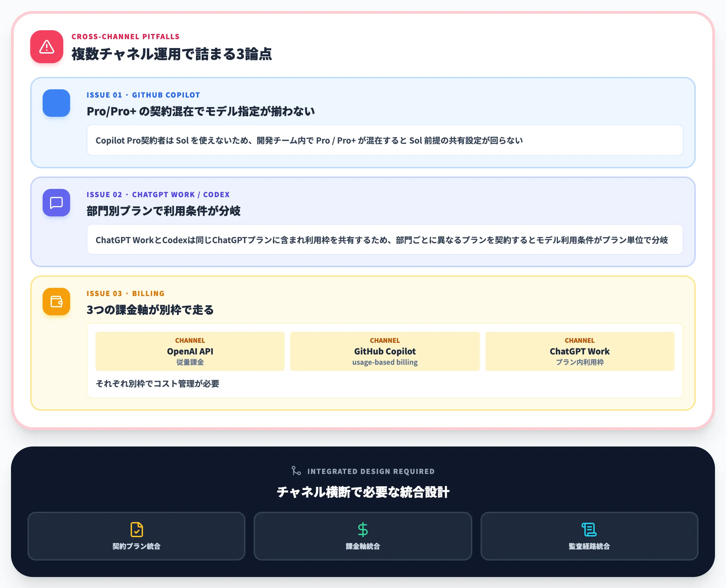Click the title Pro/Pro+ の契約混在でモデル指定が揃わない

201,111
